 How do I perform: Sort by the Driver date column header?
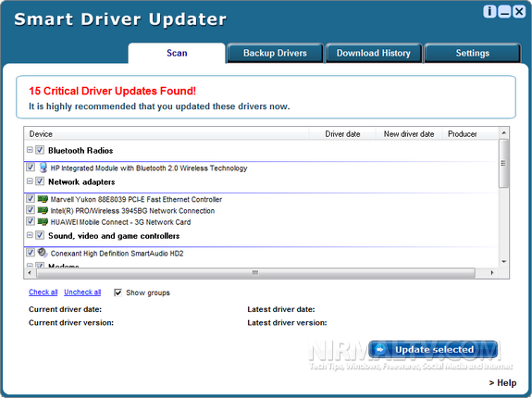pos(342,134)
